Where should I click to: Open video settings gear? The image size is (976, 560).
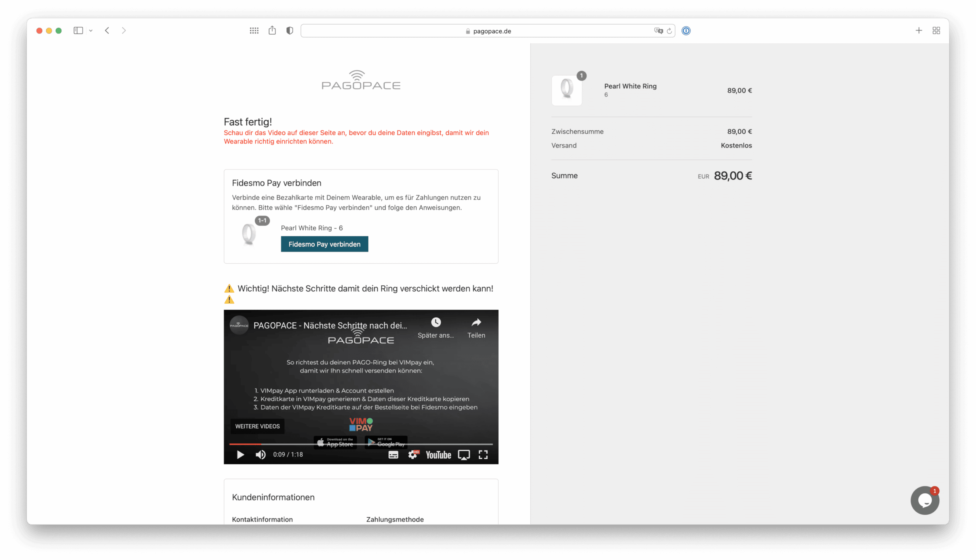413,454
